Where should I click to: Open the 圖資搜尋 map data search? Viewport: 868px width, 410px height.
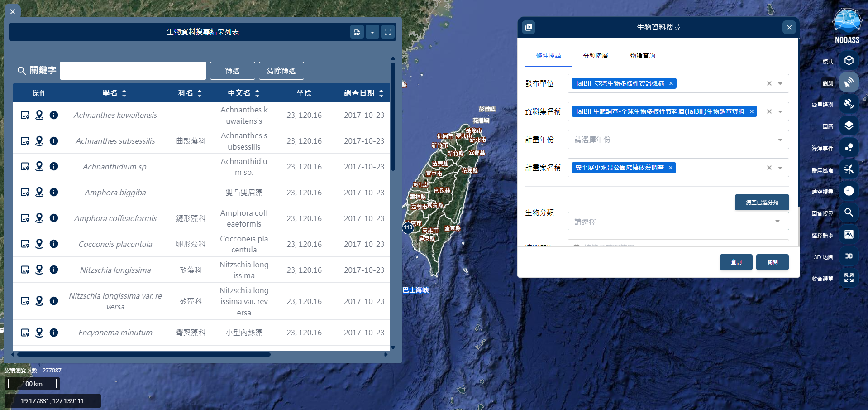point(849,212)
